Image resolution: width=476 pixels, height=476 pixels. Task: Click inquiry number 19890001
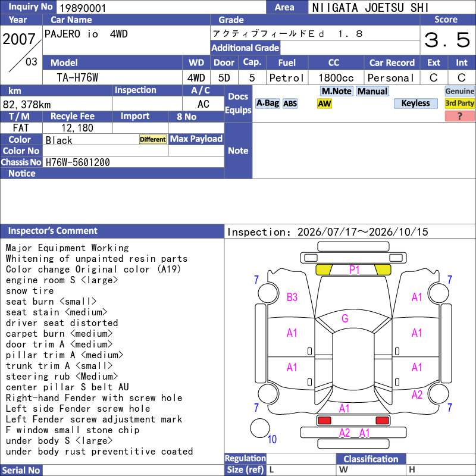coord(83,8)
